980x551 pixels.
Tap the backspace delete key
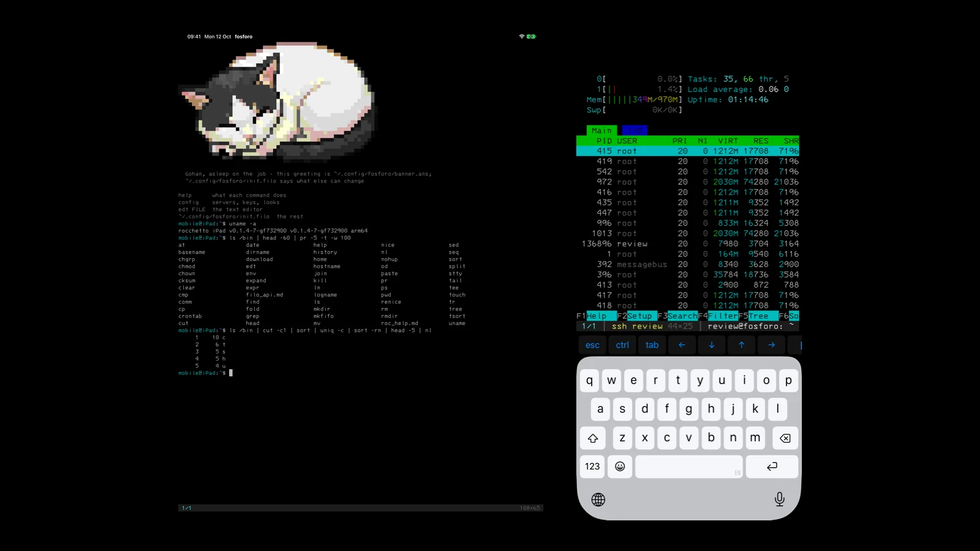click(x=785, y=438)
